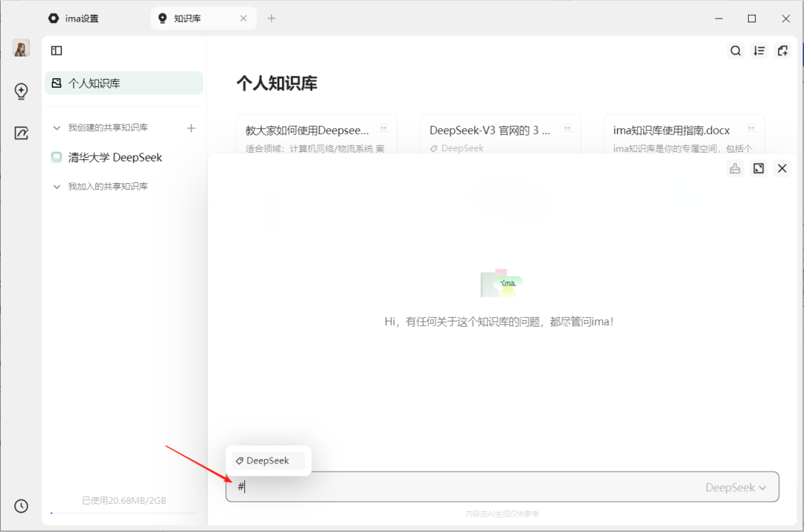Open the sort order icon
This screenshot has width=804, height=532.
(x=759, y=51)
